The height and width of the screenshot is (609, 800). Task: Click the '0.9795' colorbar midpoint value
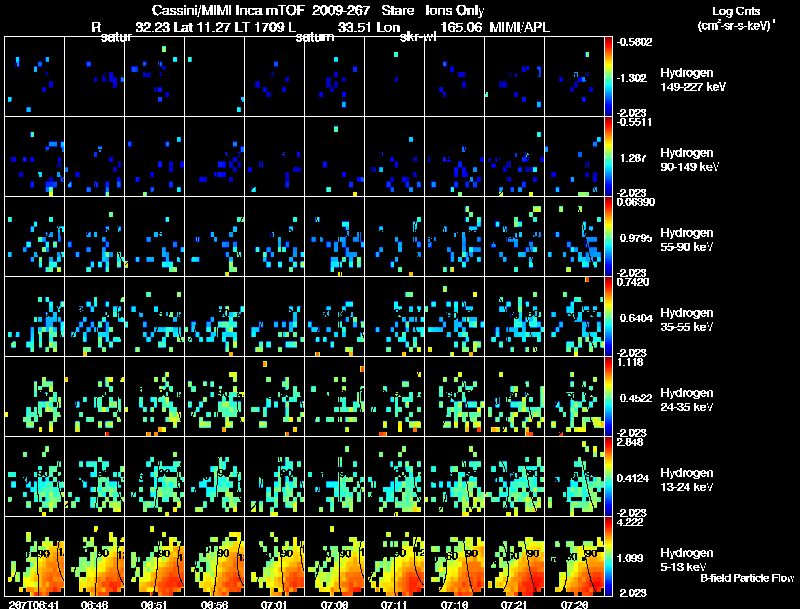pyautogui.click(x=636, y=238)
